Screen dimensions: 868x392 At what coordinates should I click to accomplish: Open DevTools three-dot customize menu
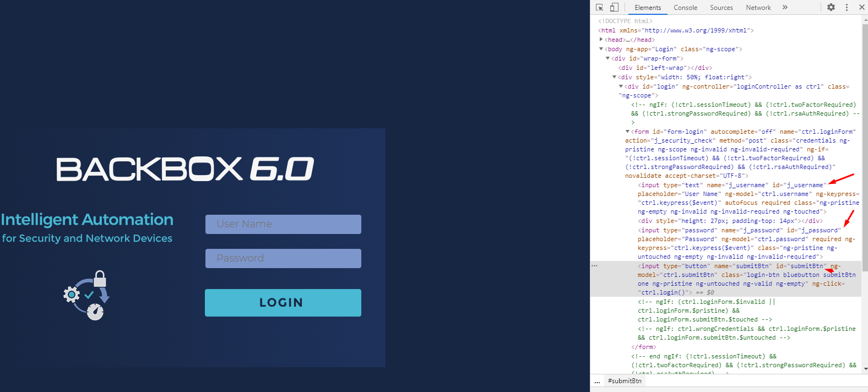[847, 7]
